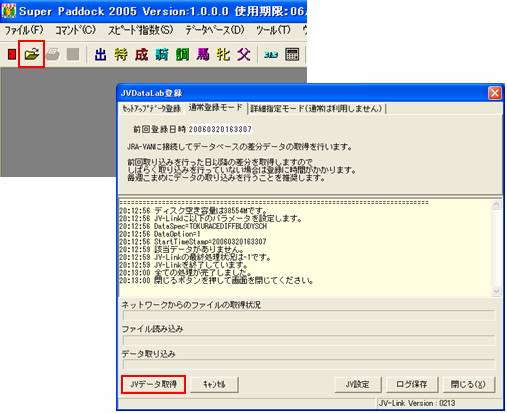Open the スピード指数(S) menu
This screenshot has height=413, width=507.
(140, 31)
